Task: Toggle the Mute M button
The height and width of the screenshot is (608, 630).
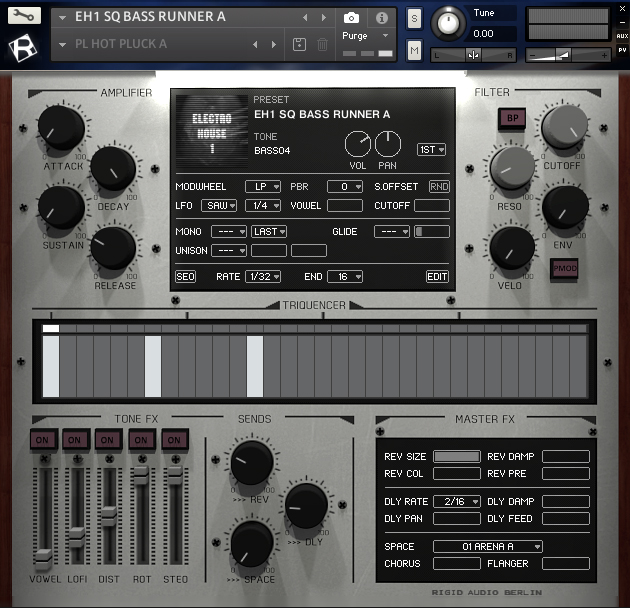Action: (x=414, y=51)
